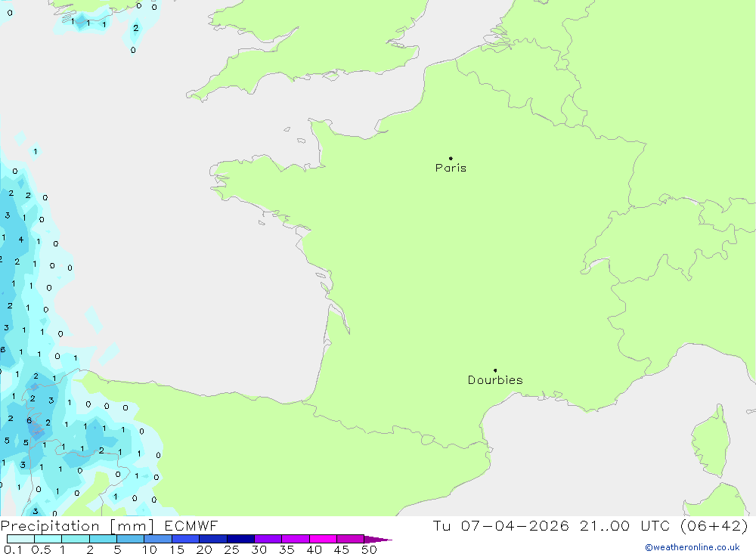The image size is (756, 554).
Task: Pick the 30–35 mm legend swatch
Action: [268, 539]
